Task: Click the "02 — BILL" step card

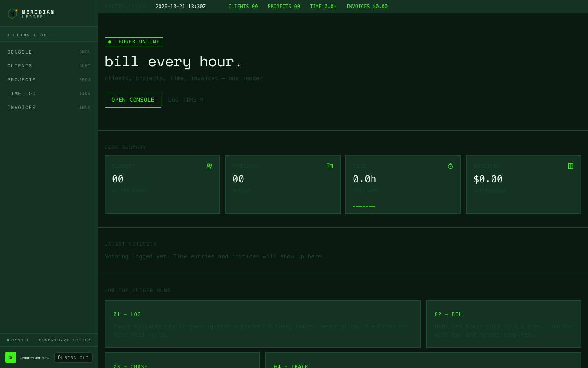Action: click(x=503, y=324)
